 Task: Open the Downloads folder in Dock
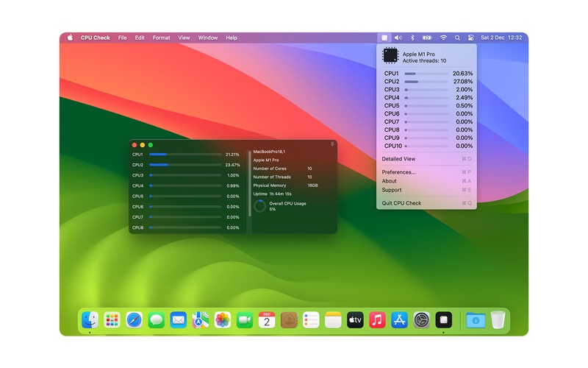476,320
